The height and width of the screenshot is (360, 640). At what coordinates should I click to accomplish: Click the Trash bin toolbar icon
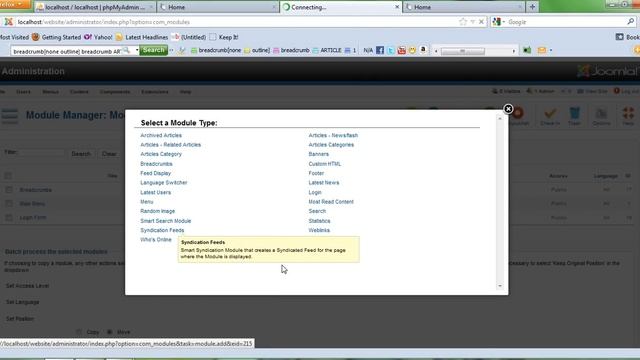[x=574, y=113]
